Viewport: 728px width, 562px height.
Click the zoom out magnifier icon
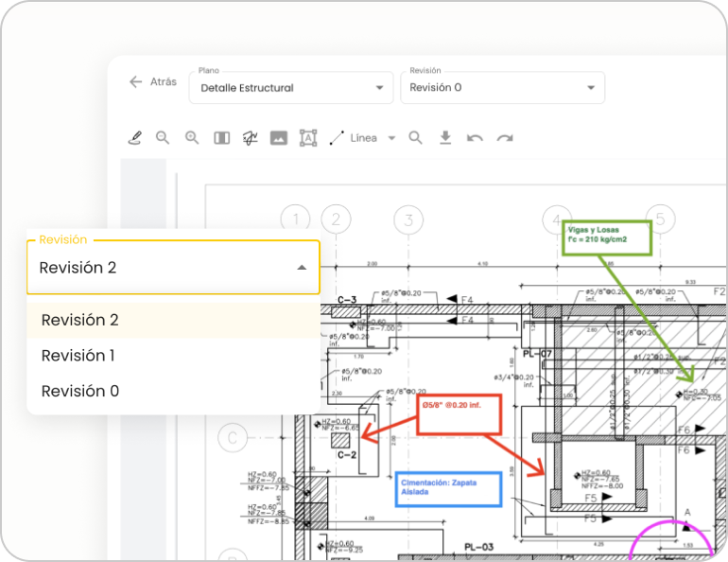coord(163,138)
